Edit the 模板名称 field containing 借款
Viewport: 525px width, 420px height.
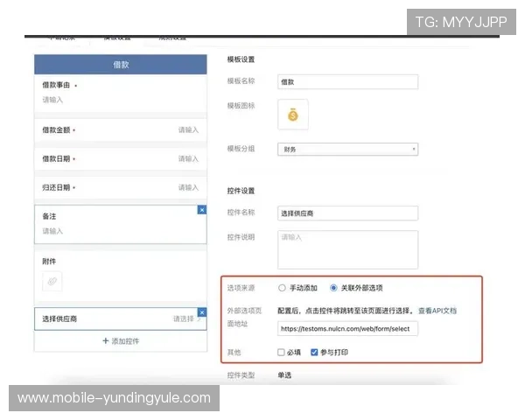(348, 81)
